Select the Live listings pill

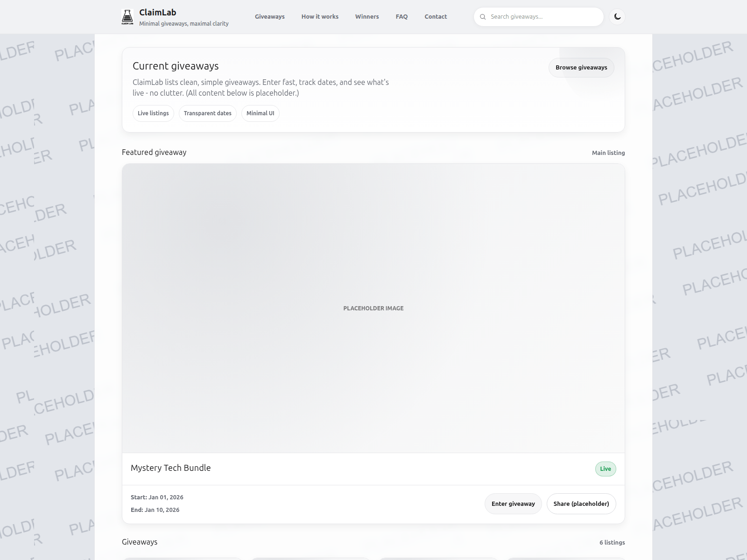pyautogui.click(x=153, y=113)
